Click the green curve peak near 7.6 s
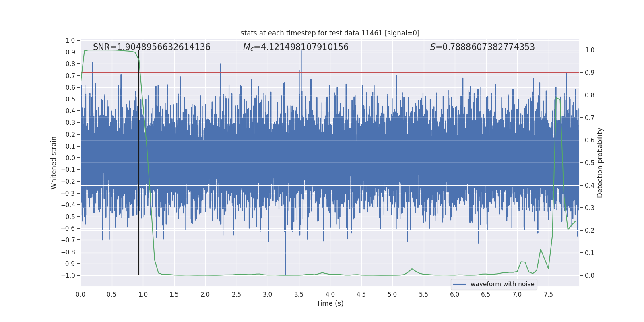Screen dimensions: 644x322 (x=557, y=97)
